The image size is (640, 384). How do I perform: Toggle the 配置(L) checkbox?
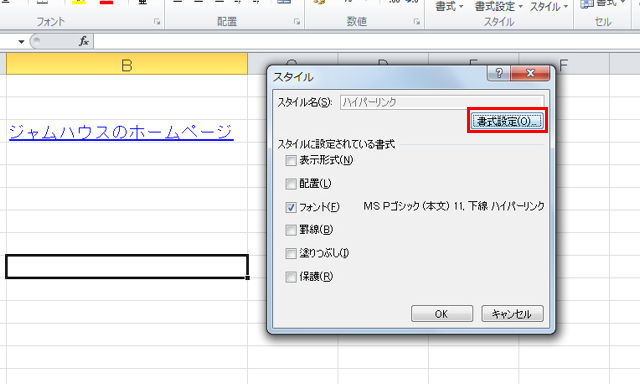coord(291,184)
